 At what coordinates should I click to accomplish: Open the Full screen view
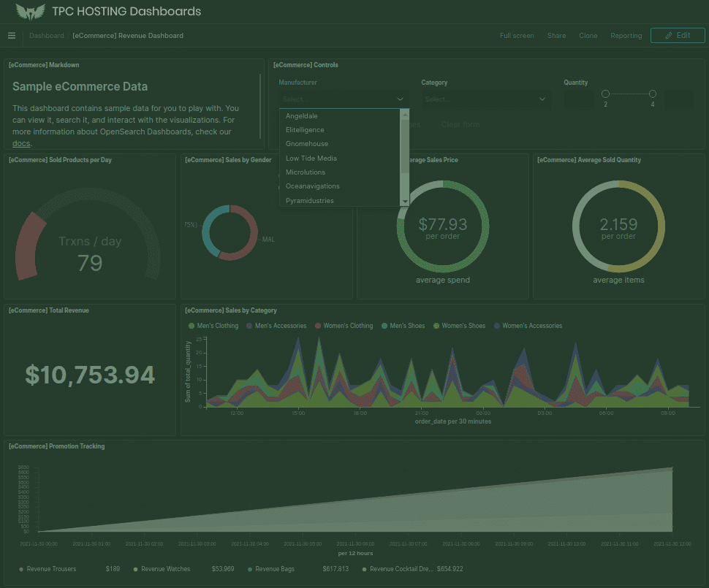coord(517,35)
